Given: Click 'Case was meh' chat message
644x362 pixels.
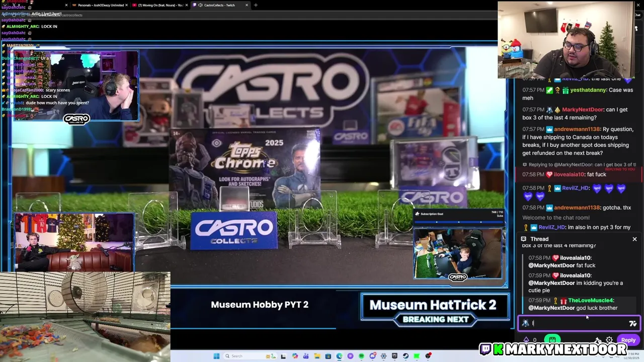Looking at the screenshot, I should (x=578, y=94).
